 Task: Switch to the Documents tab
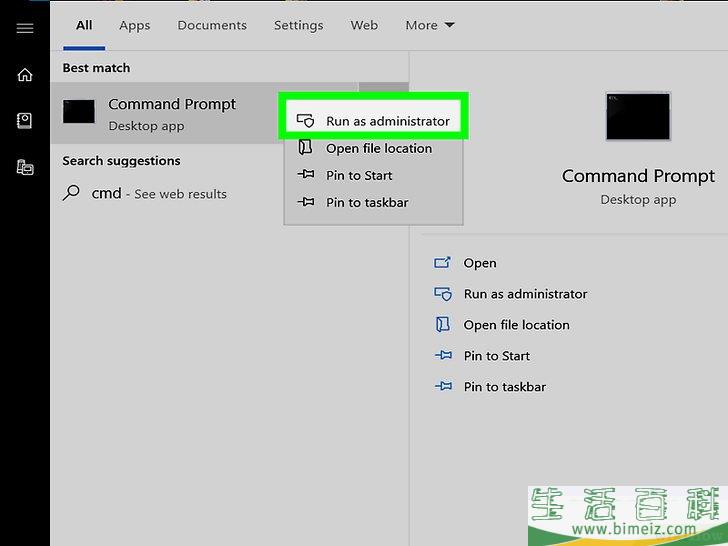212,25
